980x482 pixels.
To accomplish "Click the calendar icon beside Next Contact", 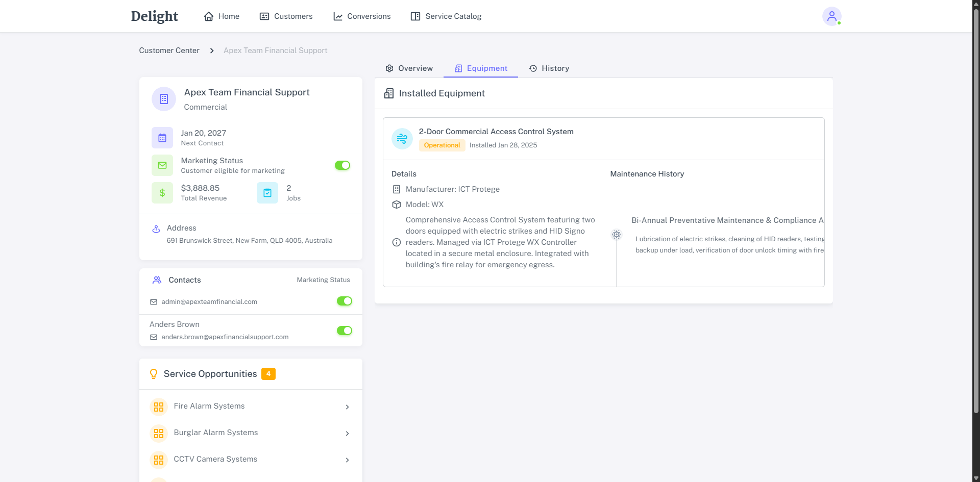I will pyautogui.click(x=162, y=138).
